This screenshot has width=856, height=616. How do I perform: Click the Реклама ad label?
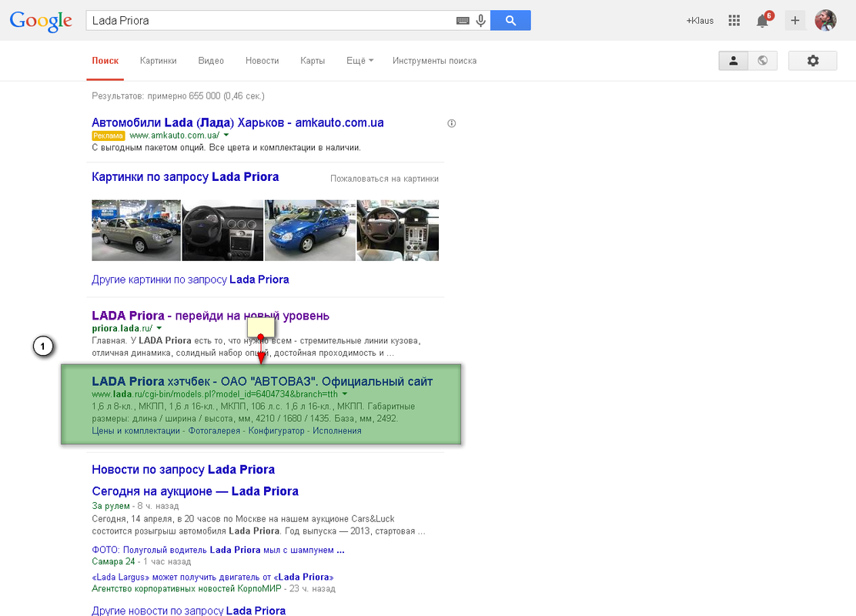[108, 136]
